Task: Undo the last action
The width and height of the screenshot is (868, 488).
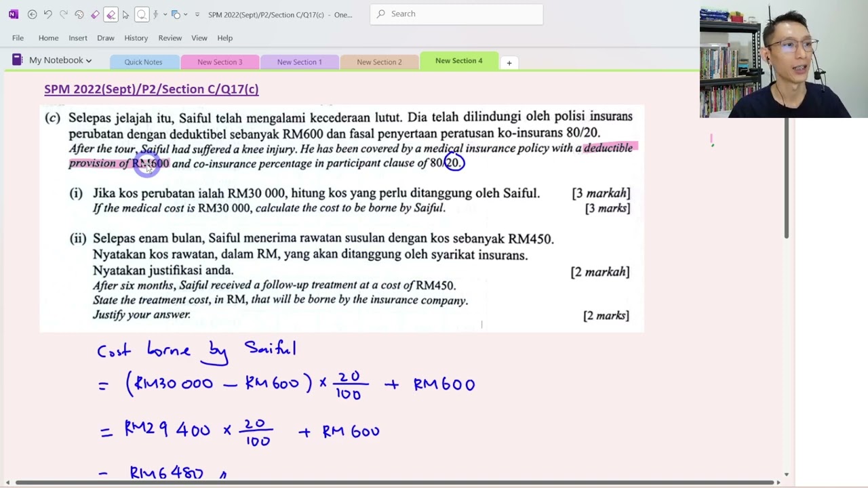Action: pyautogui.click(x=47, y=14)
